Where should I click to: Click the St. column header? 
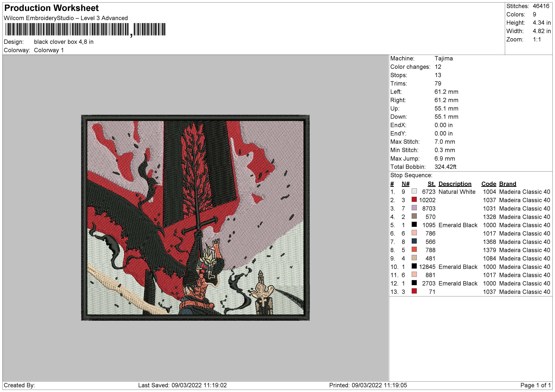431,184
